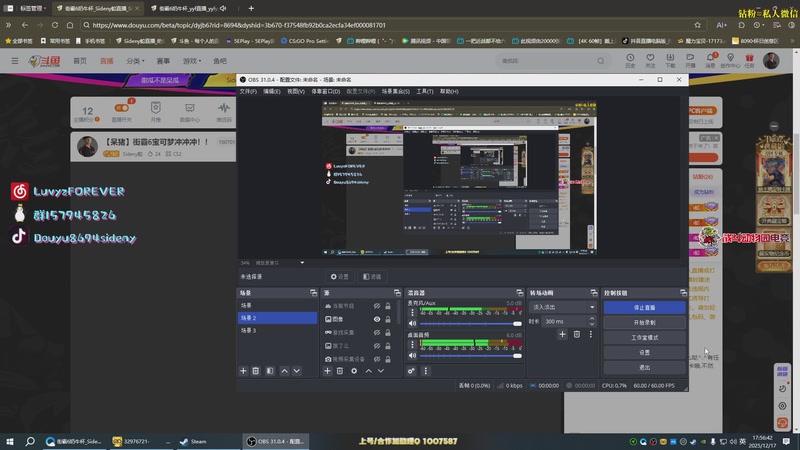Open options dots for 桌面音频 channel

coord(412,344)
